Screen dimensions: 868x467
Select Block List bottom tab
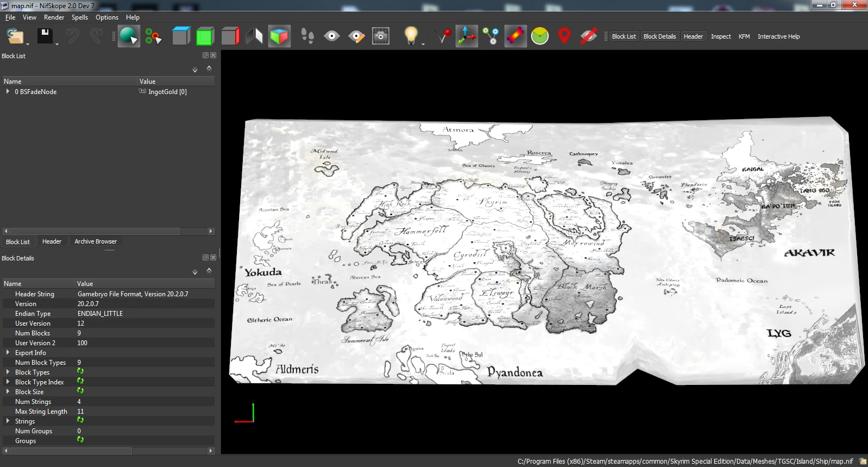tap(18, 241)
